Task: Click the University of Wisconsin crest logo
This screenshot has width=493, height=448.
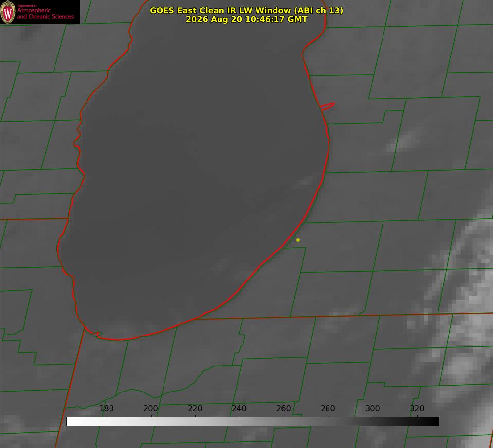Action: 8,12
